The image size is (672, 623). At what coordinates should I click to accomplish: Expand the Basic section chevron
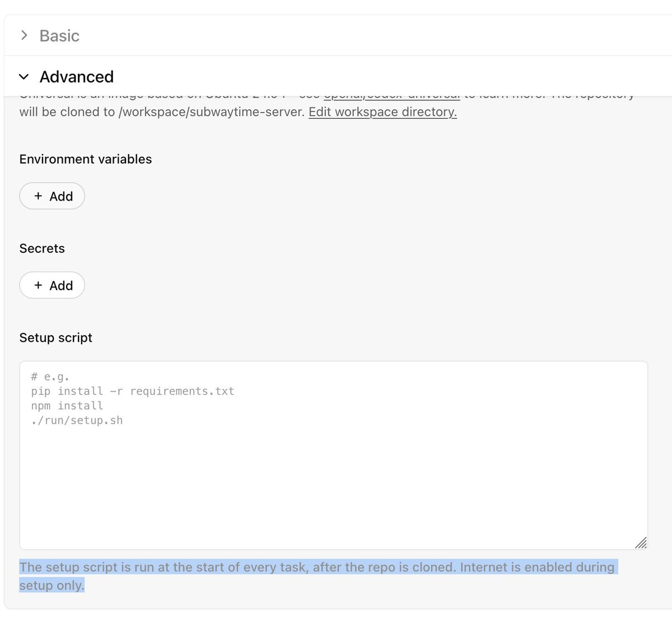[24, 35]
